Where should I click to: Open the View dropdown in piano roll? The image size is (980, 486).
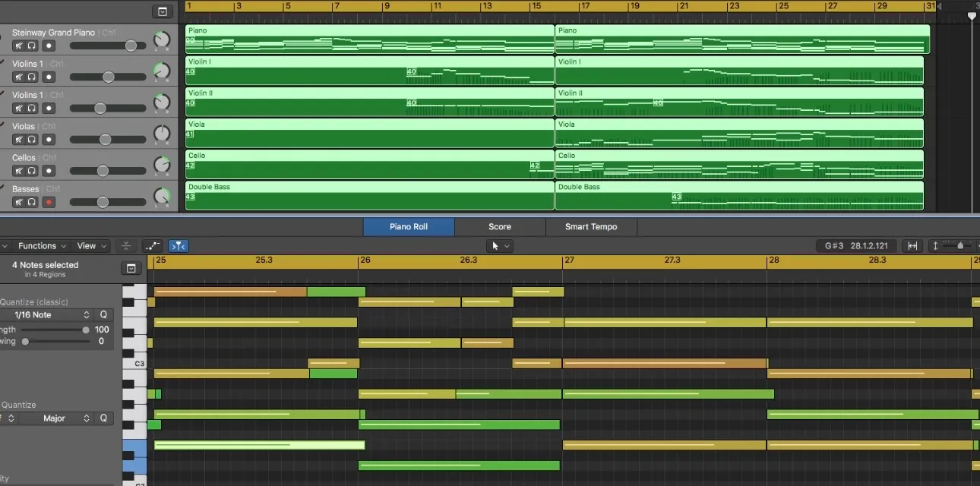pos(90,246)
